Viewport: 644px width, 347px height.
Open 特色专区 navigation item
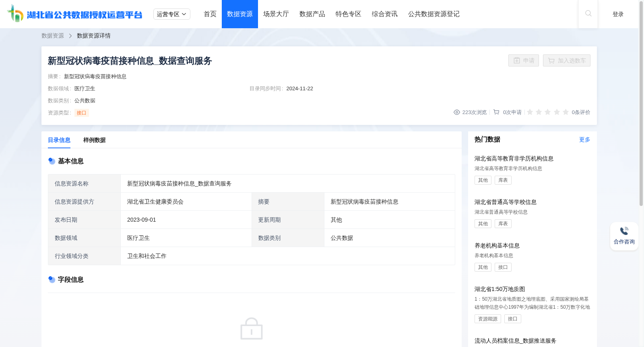pos(349,14)
